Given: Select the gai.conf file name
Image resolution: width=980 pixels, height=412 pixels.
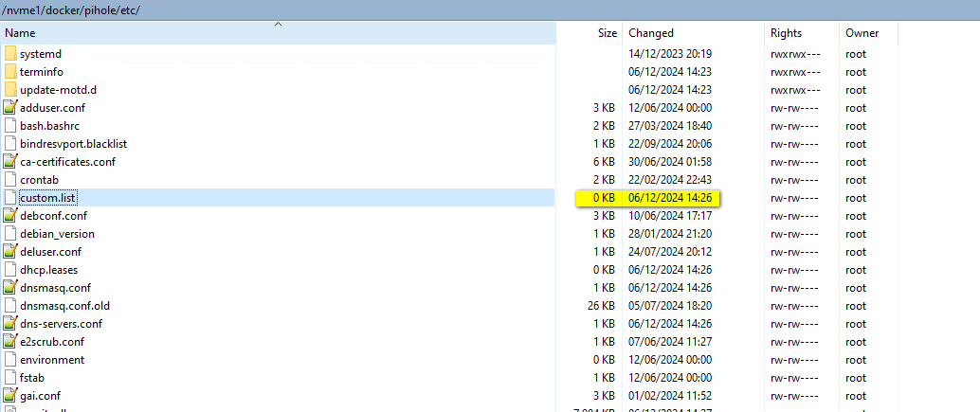Looking at the screenshot, I should pos(40,395).
